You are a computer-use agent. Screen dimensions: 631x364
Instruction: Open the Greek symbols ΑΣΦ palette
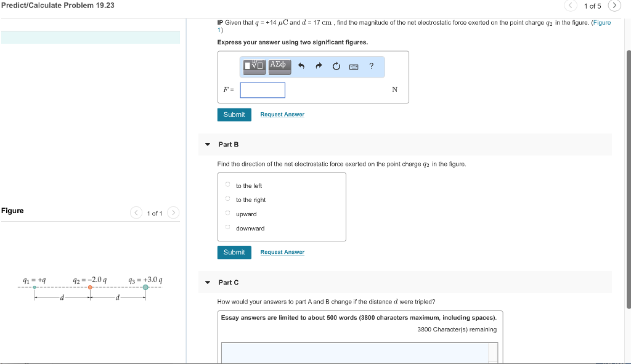(x=280, y=67)
